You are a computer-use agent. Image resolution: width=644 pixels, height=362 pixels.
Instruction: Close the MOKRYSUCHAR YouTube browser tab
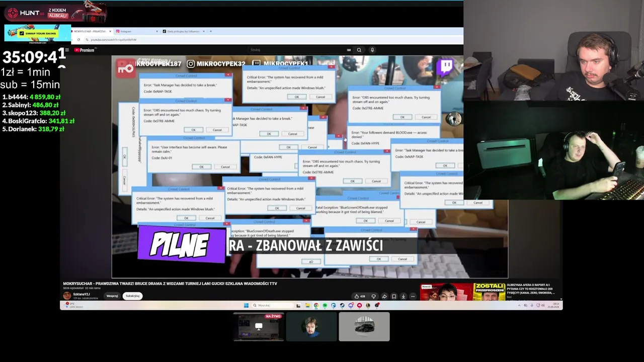(109, 31)
